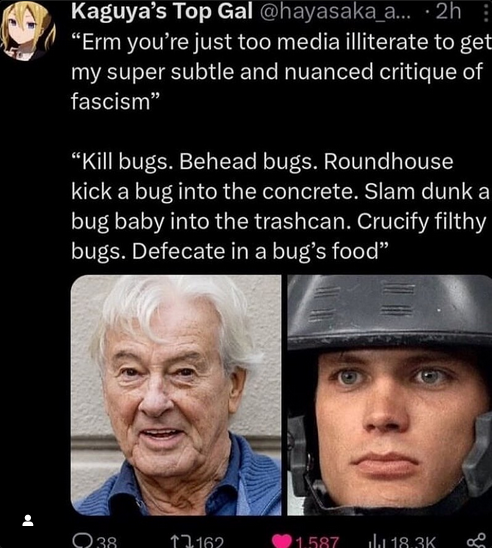Open the 2h timestamp link
Viewport: 492px width, 548px height.
(x=448, y=12)
